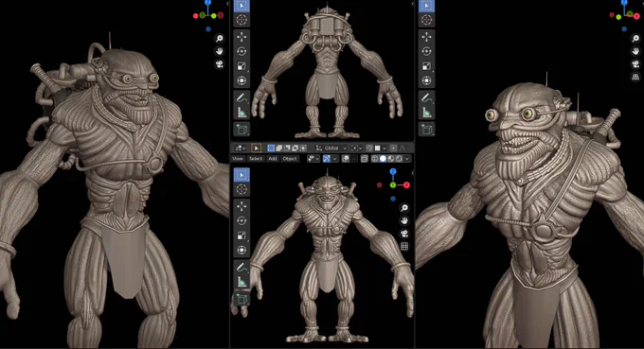Image resolution: width=644 pixels, height=349 pixels.
Task: Open the pivot point dropdown
Action: click(356, 148)
